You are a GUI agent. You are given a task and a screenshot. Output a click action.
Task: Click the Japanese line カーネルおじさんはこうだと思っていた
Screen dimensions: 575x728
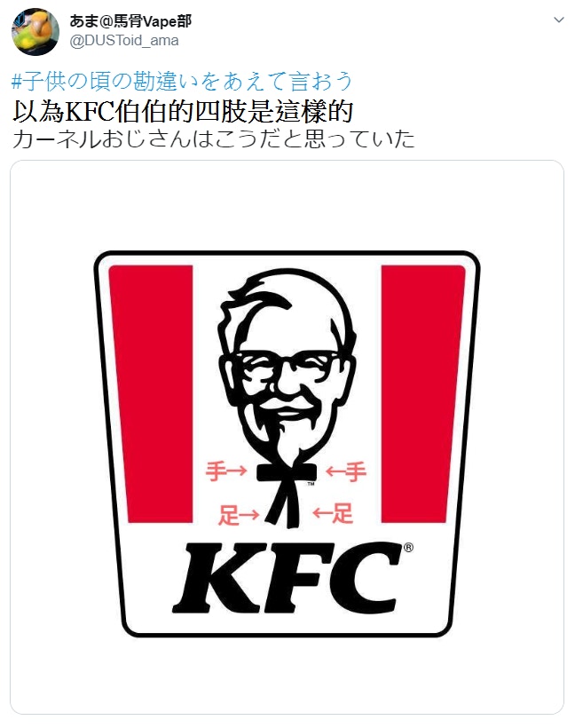[x=214, y=139]
